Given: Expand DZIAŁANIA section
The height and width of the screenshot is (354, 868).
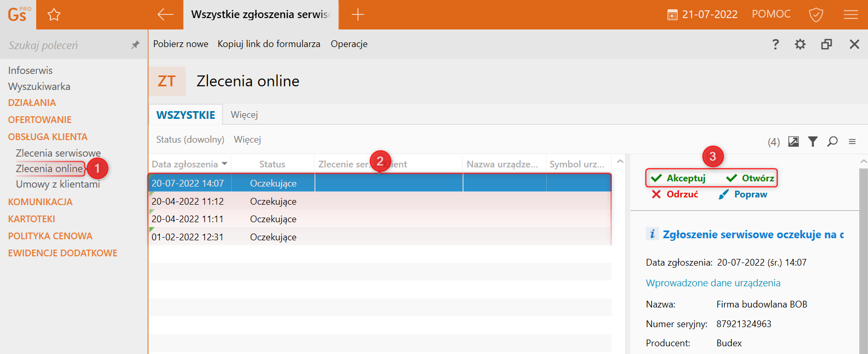Looking at the screenshot, I should 32,103.
